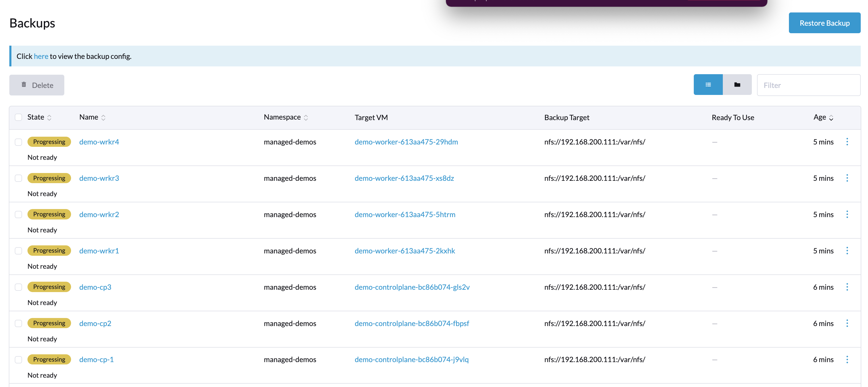This screenshot has height=387, width=868.
Task: Sort the table by Namespace column
Action: [x=286, y=117]
